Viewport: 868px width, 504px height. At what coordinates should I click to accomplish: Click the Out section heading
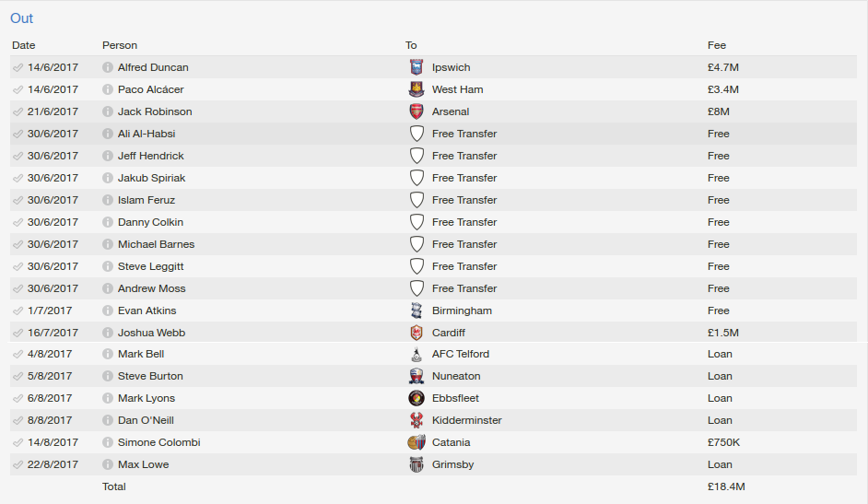click(x=21, y=18)
